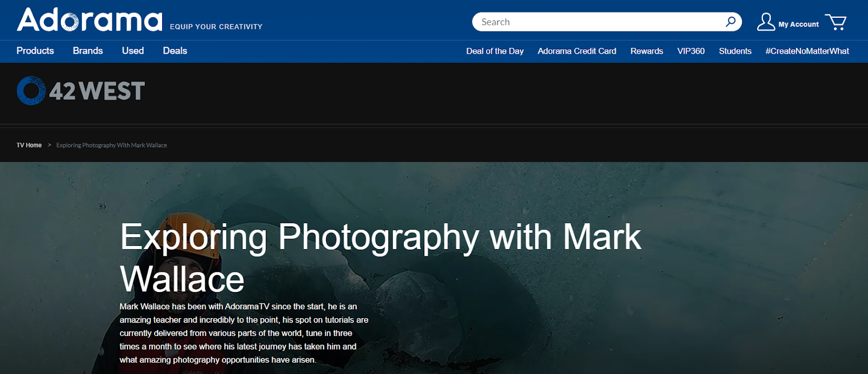
Task: Go to TV Home breadcrumb
Action: (29, 145)
